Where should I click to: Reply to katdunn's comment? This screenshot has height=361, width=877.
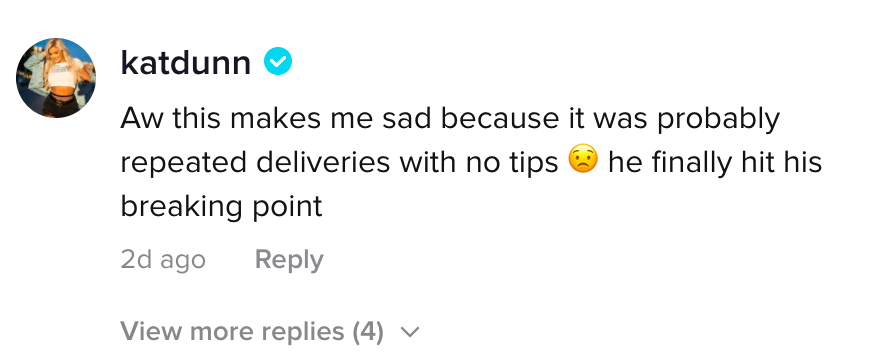coord(289,260)
